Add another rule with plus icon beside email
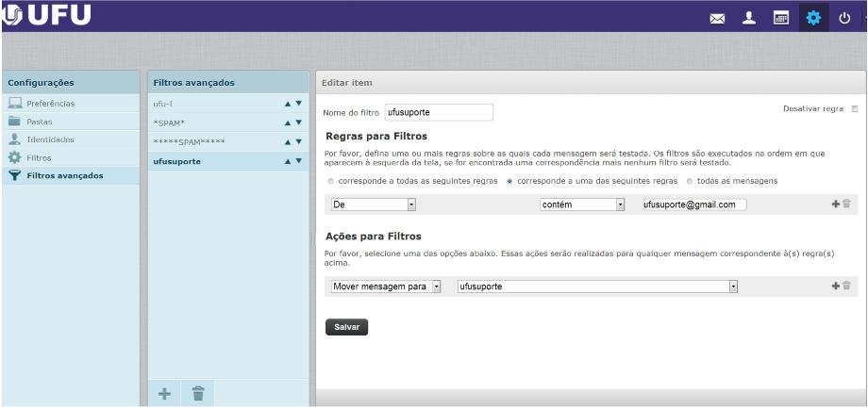 (835, 204)
